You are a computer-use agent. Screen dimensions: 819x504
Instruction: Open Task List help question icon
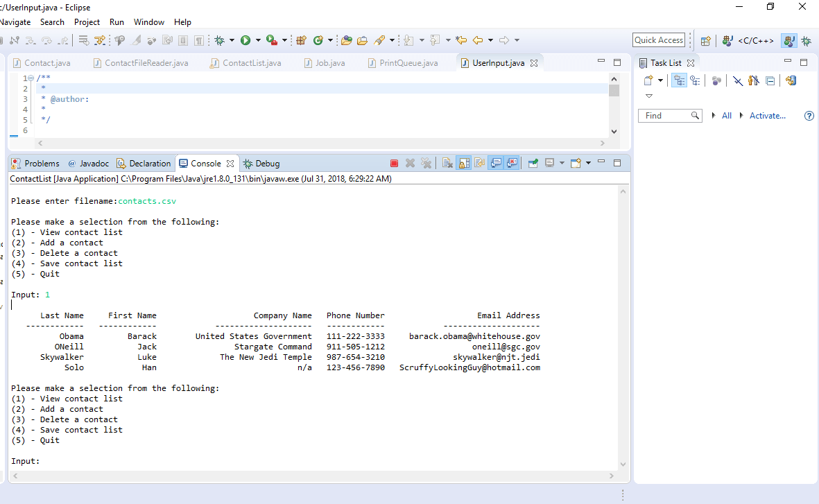809,116
